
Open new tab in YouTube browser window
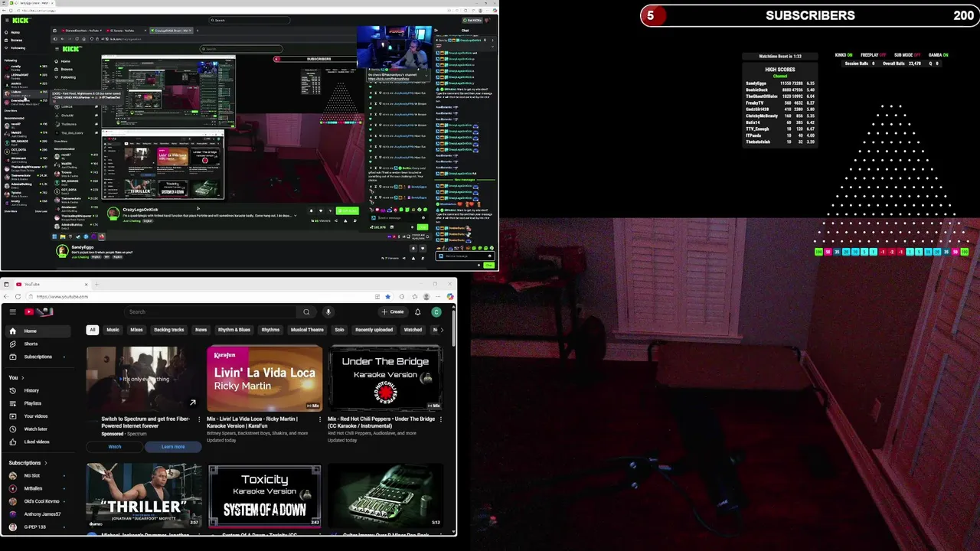97,284
